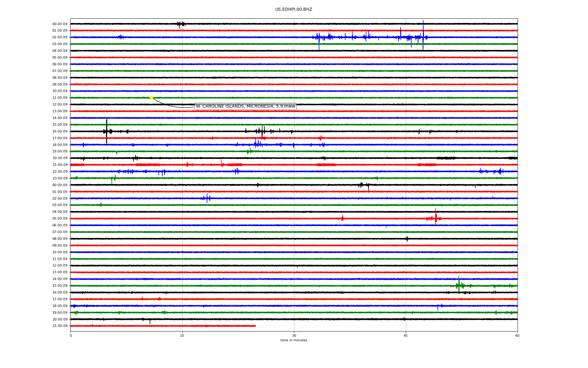
Task: Click the plot title US.EDHPI.00.BHZ
Action: click(x=293, y=10)
